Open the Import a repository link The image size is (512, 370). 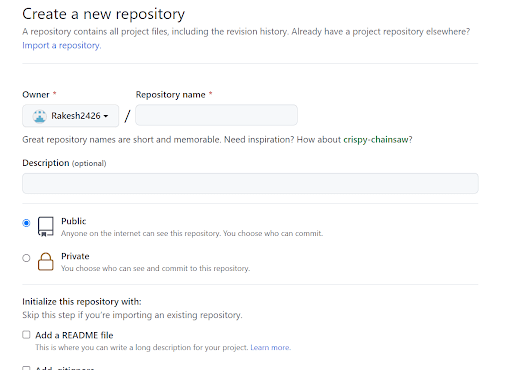62,45
